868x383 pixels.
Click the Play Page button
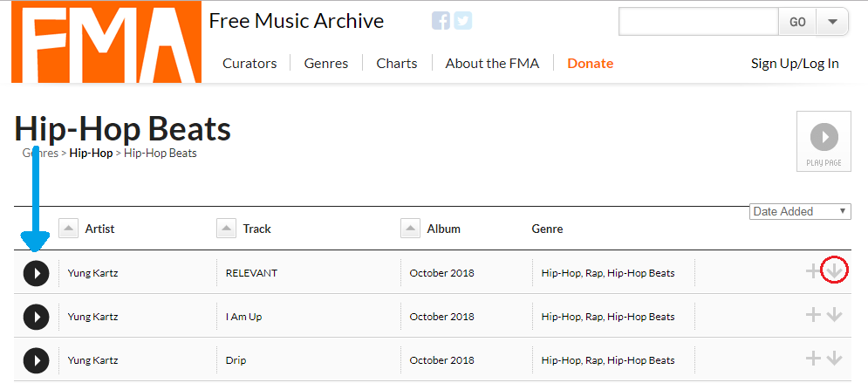[x=824, y=141]
